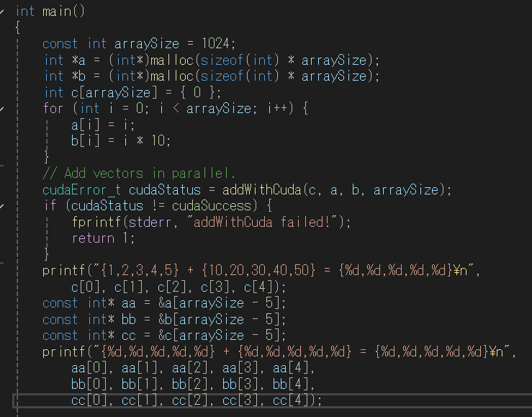This screenshot has height=417, width=532.
Task: Collapse the if (cudaStatus) block fold marker
Action: (1, 206)
